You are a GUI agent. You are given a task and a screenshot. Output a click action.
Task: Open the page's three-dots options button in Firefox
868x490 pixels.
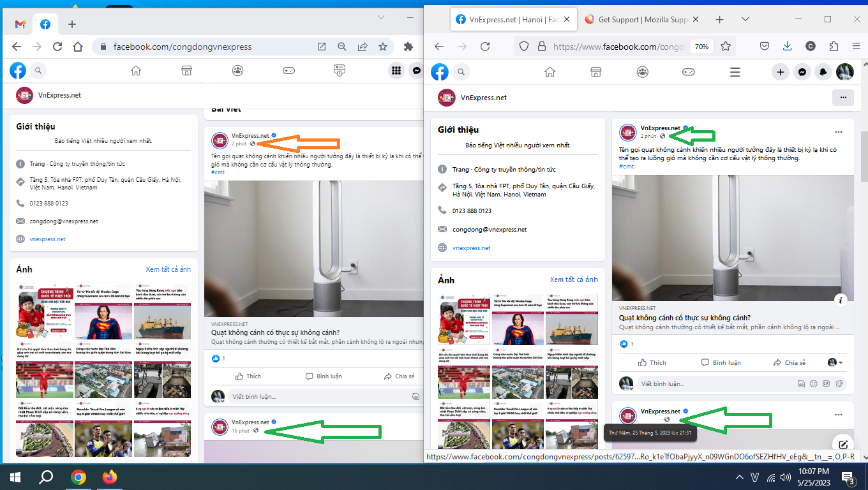click(x=843, y=98)
